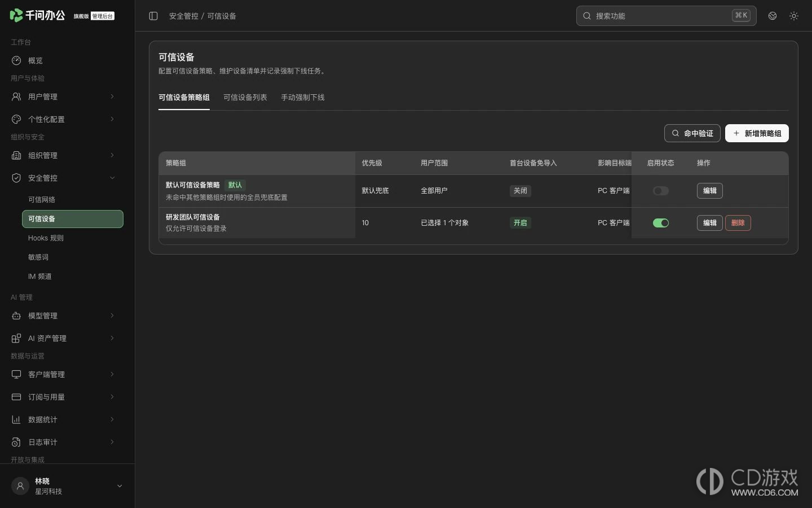This screenshot has height=508, width=812.
Task: Enable the 默认可信设备策略 status switch
Action: pyautogui.click(x=661, y=191)
